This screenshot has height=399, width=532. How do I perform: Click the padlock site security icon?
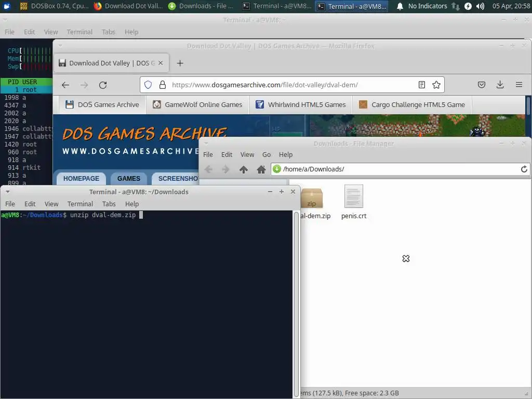163,85
